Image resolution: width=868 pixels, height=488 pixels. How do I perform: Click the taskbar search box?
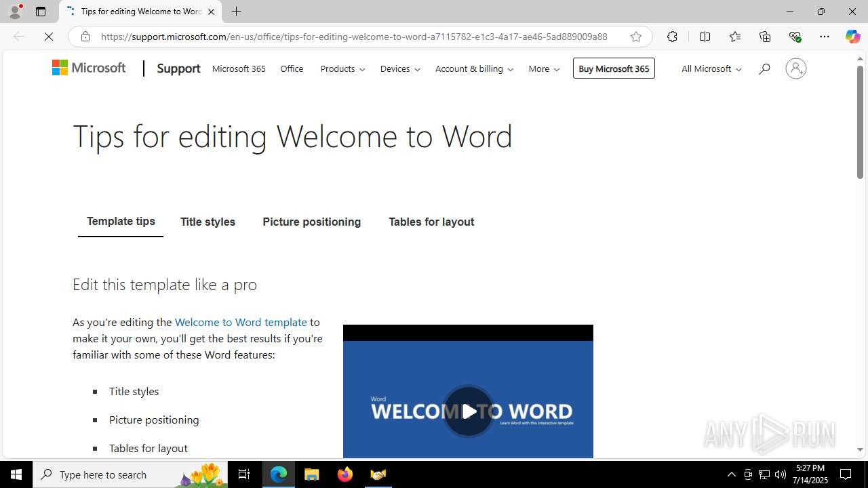click(x=130, y=474)
